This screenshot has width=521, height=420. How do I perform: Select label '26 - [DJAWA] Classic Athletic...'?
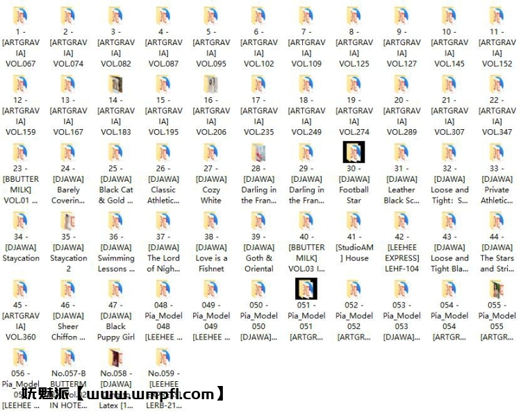pos(163,184)
